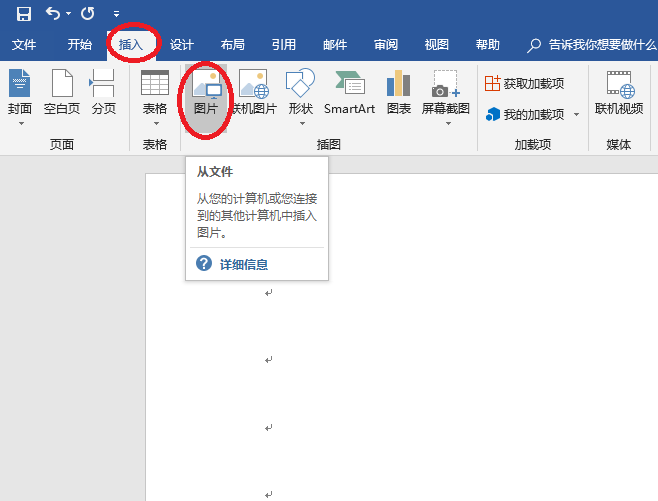Screen dimensions: 658x501
Task: Open the undo history dropdown arrow
Action: [68, 14]
